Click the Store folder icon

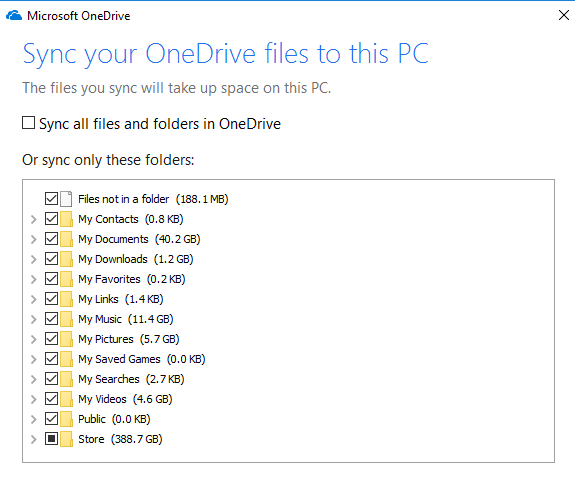coord(66,439)
